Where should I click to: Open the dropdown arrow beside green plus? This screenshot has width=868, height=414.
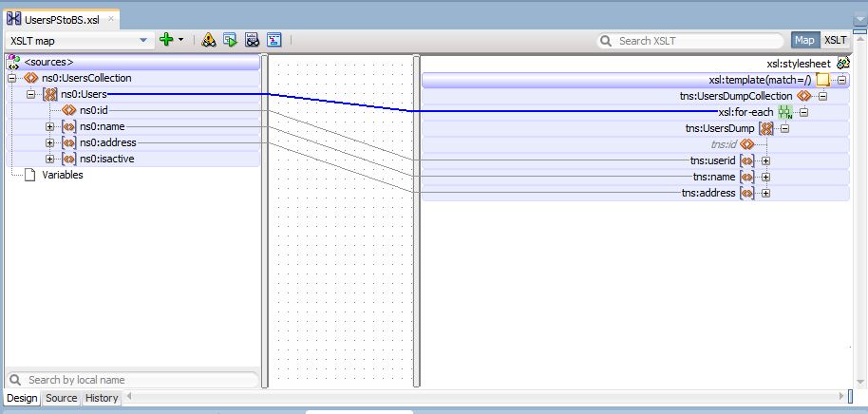pos(181,40)
